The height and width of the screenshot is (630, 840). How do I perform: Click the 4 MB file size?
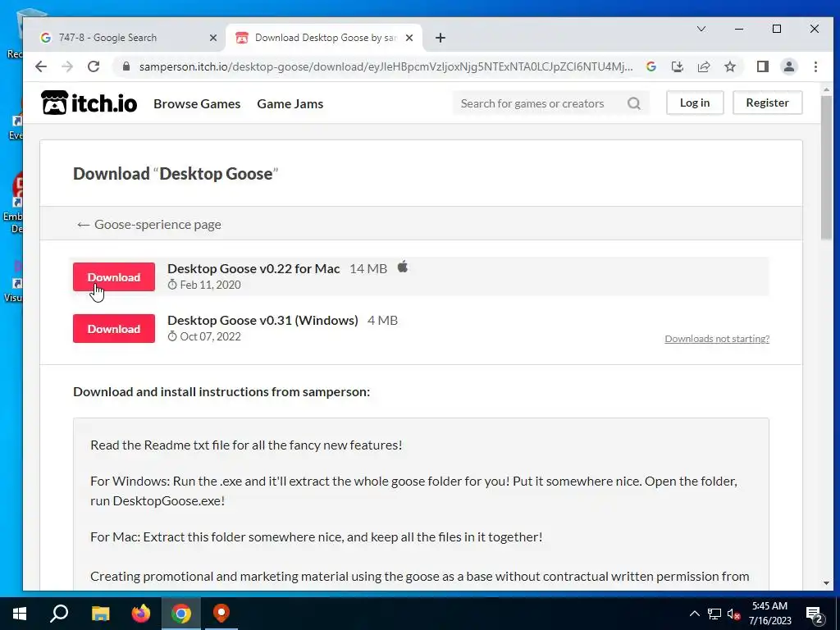(382, 321)
